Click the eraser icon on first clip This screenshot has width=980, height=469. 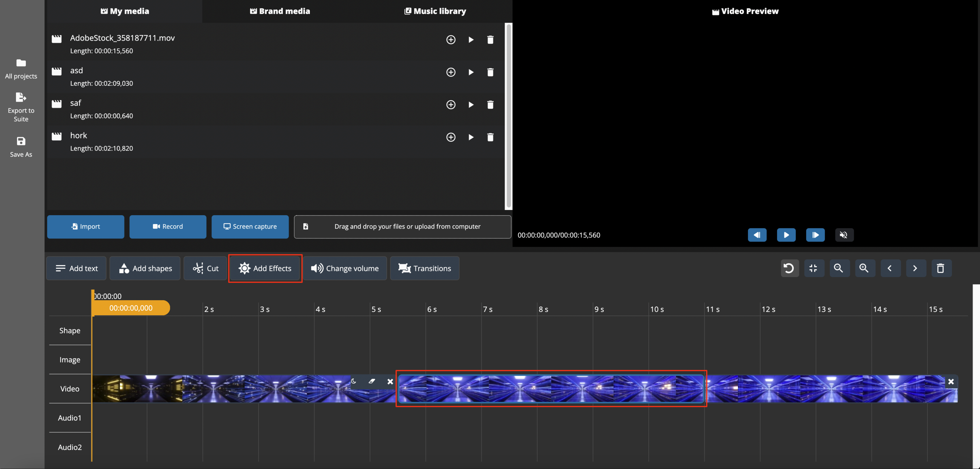coord(372,381)
